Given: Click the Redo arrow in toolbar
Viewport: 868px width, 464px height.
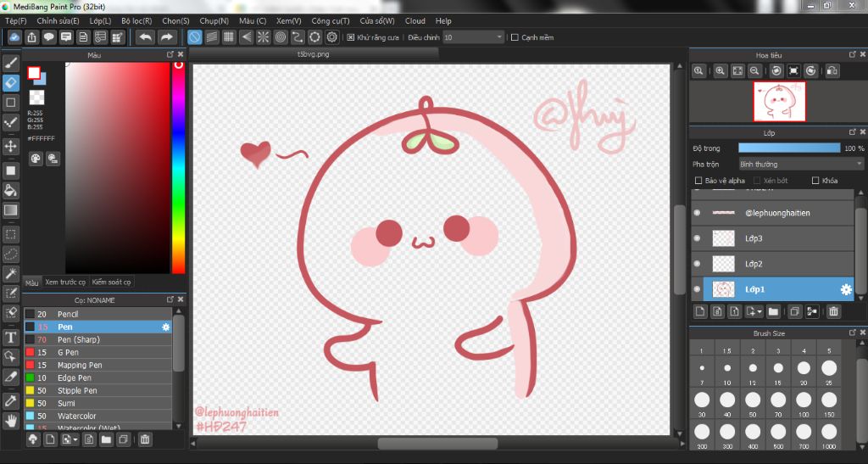Looking at the screenshot, I should [x=166, y=37].
